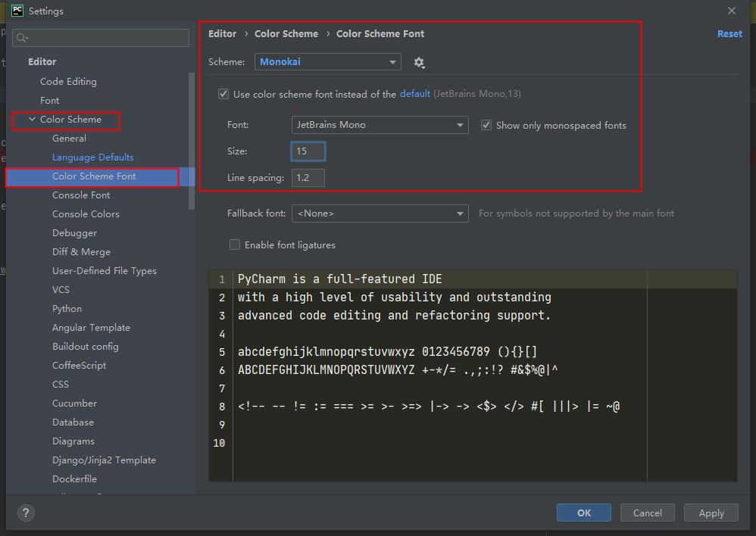Select Language Defaults in settings tree
This screenshot has height=536, width=756.
point(92,157)
